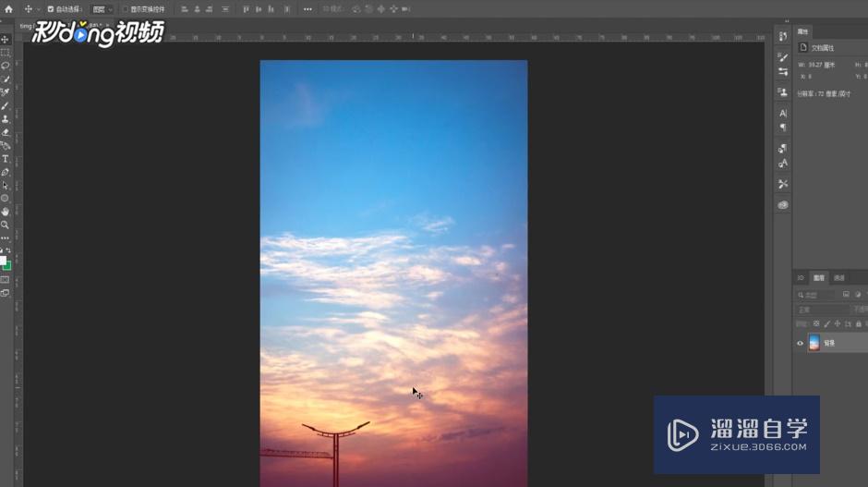Align right edges button in options bar
Viewport: 868px width, 487px height.
210,9
